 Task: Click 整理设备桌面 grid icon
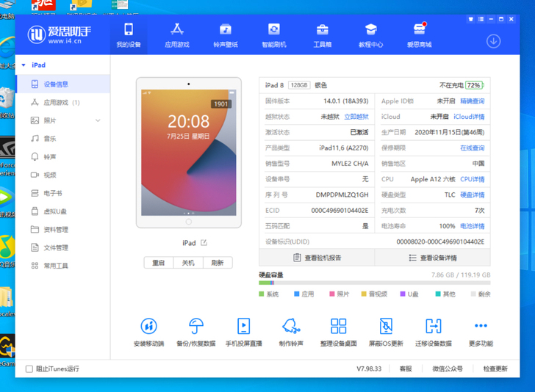coord(339,326)
